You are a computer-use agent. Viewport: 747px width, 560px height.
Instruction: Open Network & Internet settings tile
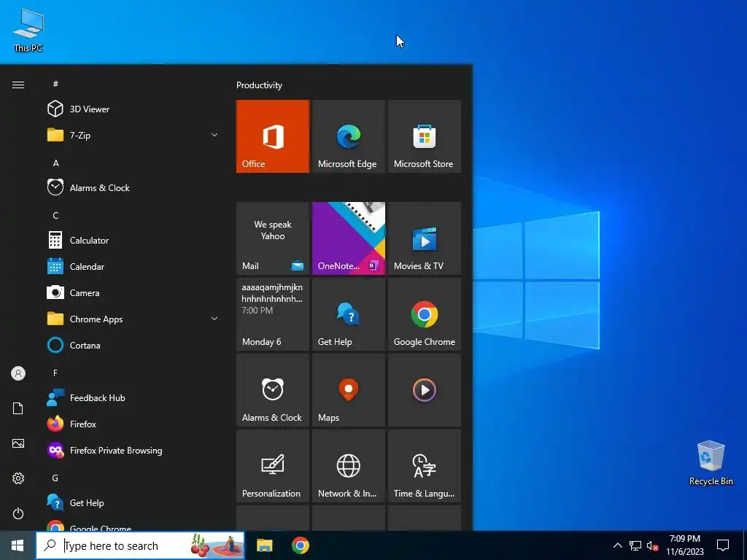(x=348, y=466)
